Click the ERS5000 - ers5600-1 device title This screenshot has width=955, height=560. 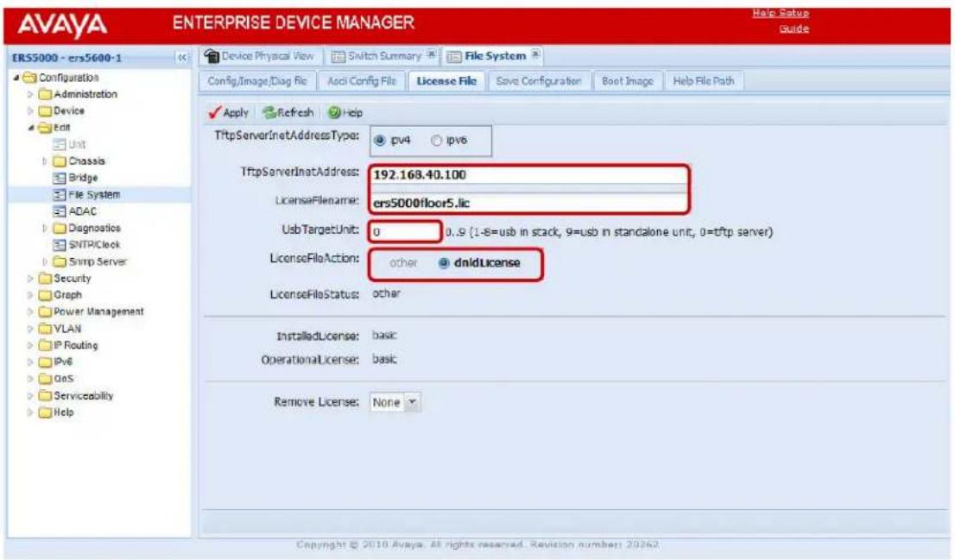tap(67, 58)
